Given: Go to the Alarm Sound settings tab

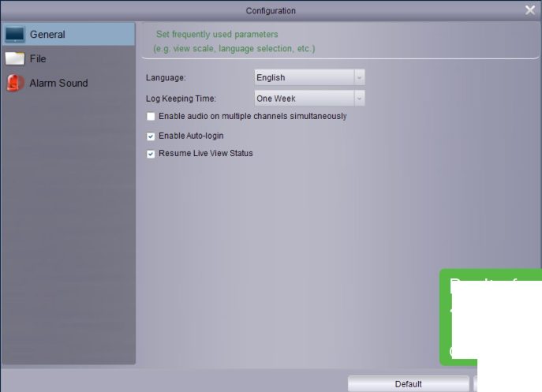Looking at the screenshot, I should [x=58, y=83].
